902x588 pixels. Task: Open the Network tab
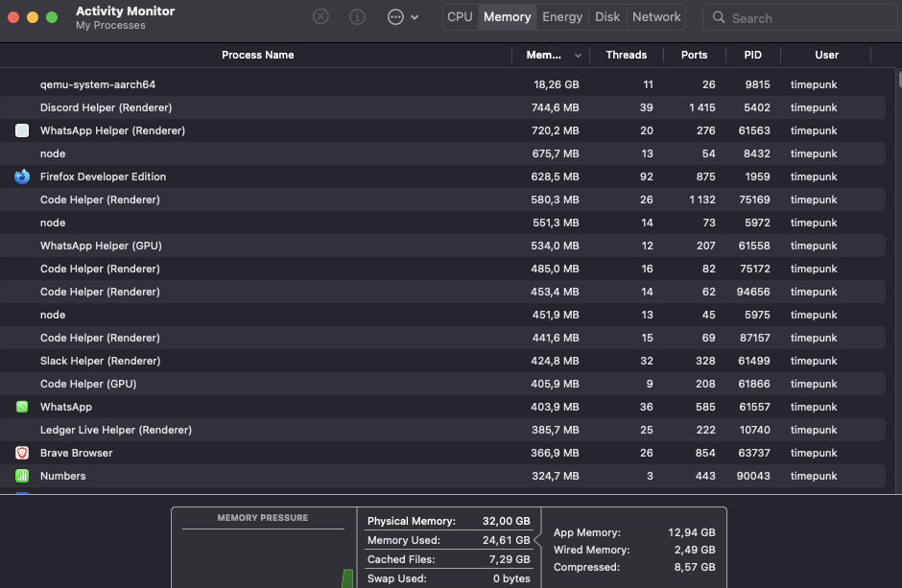(x=656, y=16)
